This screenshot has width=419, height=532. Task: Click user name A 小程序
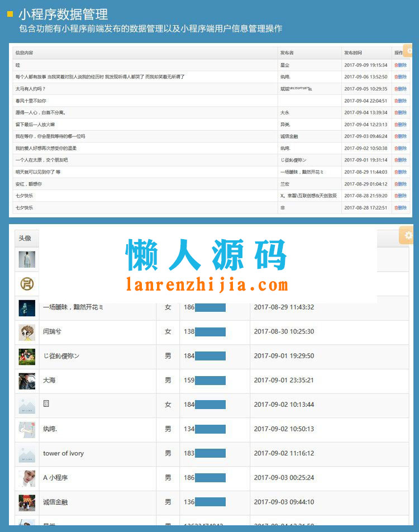pos(55,478)
